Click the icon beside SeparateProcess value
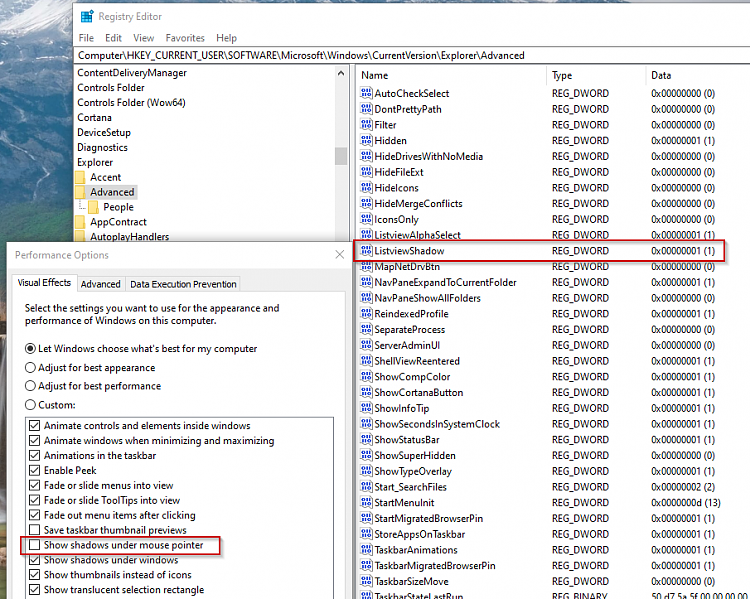 click(366, 329)
